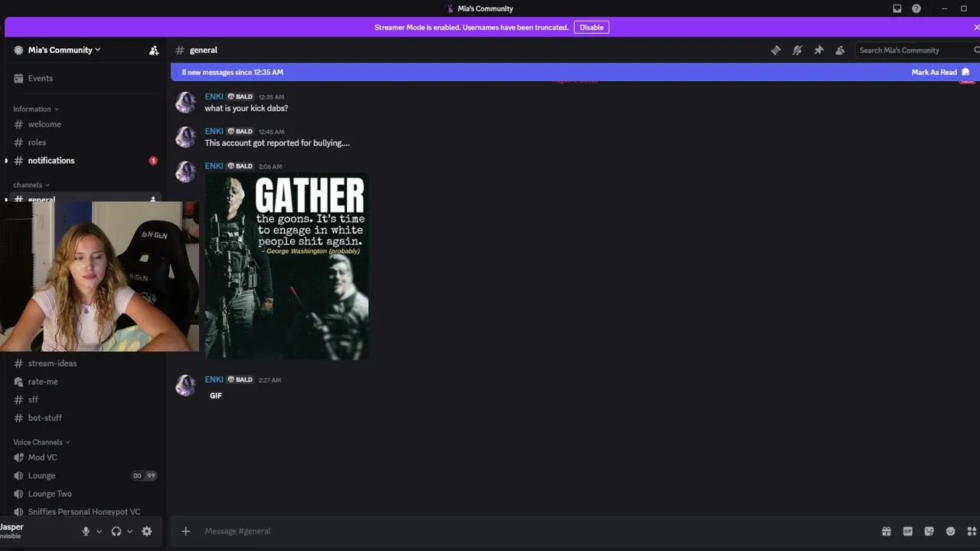Open the Inbox icon in title bar
980x551 pixels.
point(897,8)
